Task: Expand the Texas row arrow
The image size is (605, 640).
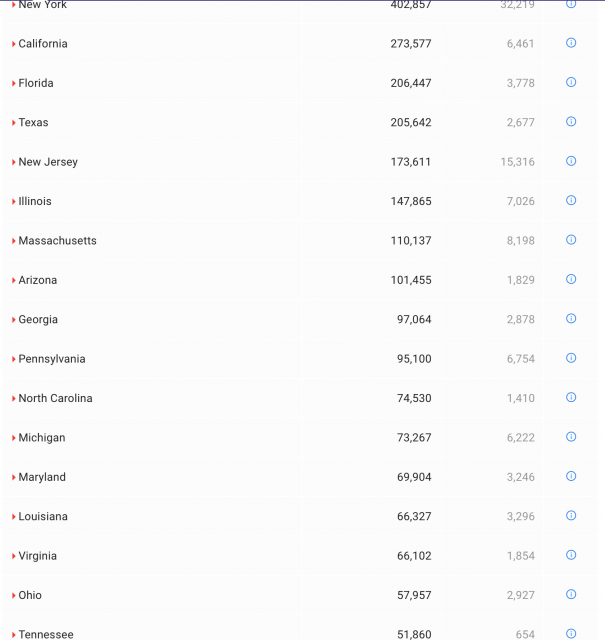Action: (14, 123)
